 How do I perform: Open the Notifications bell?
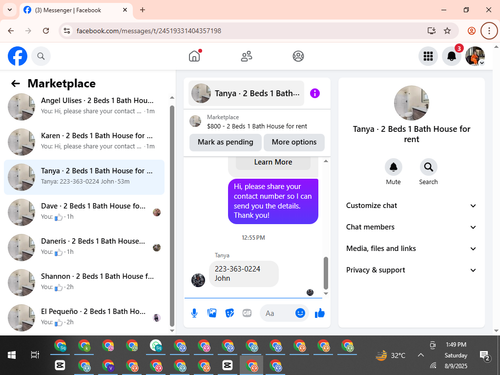point(452,56)
